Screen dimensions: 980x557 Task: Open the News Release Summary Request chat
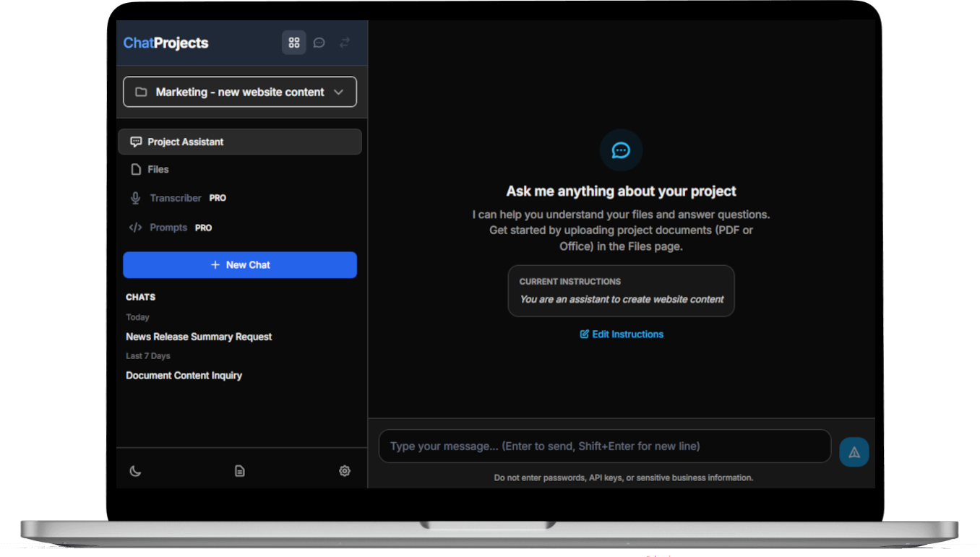tap(199, 337)
